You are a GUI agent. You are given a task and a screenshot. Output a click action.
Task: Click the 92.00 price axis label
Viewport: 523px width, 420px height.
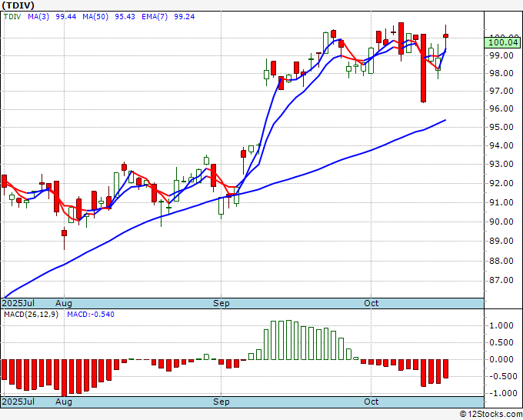pyautogui.click(x=501, y=183)
